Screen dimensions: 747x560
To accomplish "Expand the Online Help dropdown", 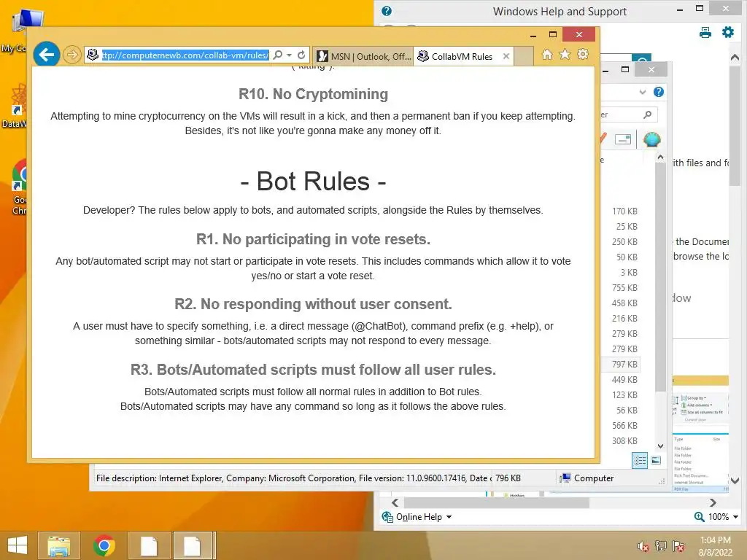I will [x=449, y=517].
